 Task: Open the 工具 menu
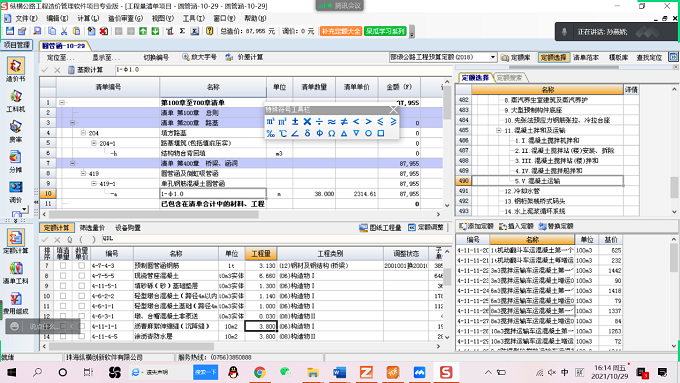[193, 19]
